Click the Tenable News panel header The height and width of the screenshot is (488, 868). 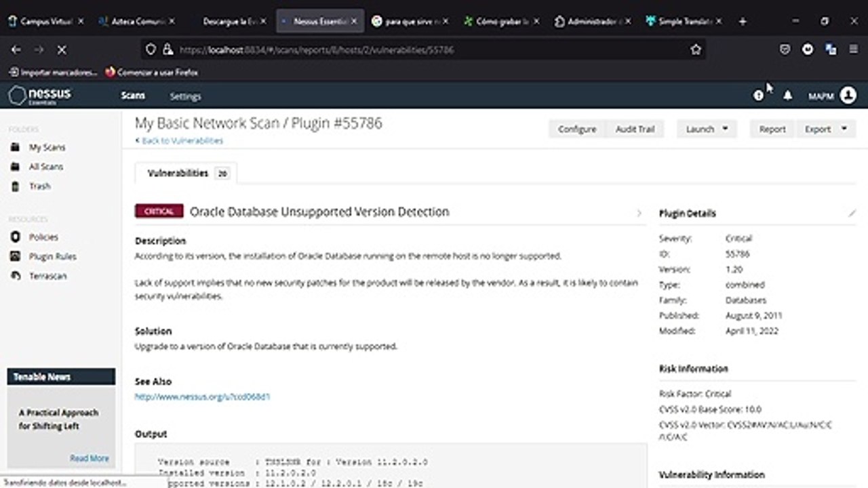(x=61, y=377)
